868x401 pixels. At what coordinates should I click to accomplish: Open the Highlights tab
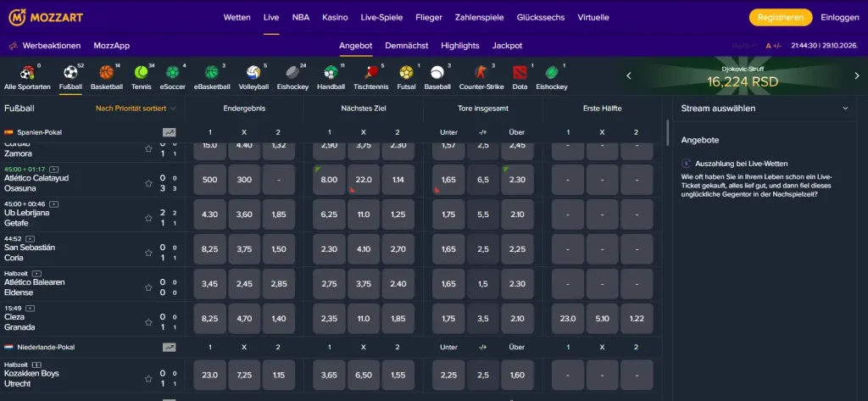click(460, 46)
